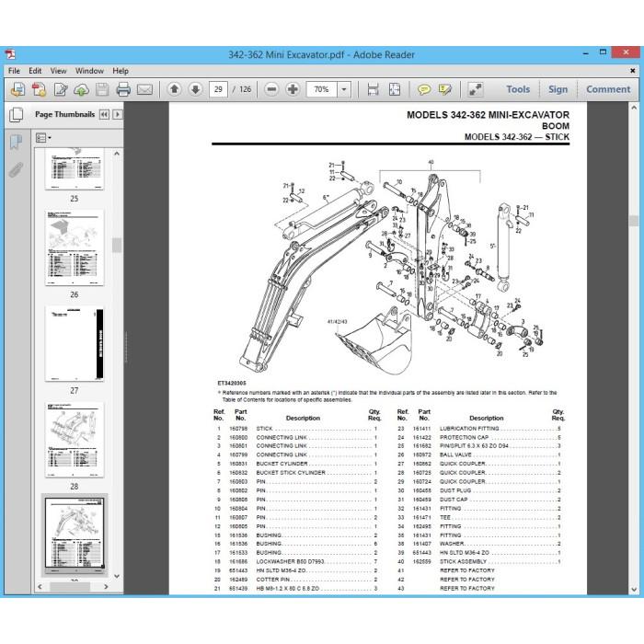Open the Window menu

click(x=89, y=71)
